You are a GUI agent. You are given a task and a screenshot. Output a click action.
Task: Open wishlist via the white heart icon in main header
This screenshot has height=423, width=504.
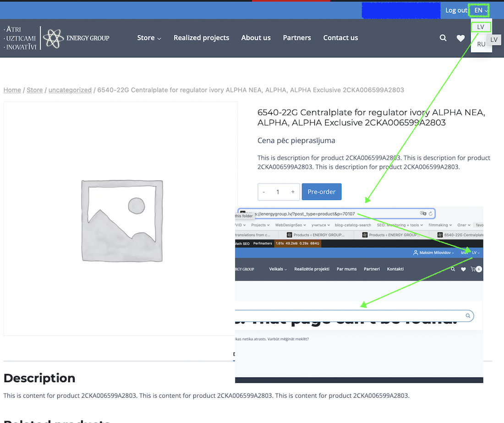click(x=460, y=38)
